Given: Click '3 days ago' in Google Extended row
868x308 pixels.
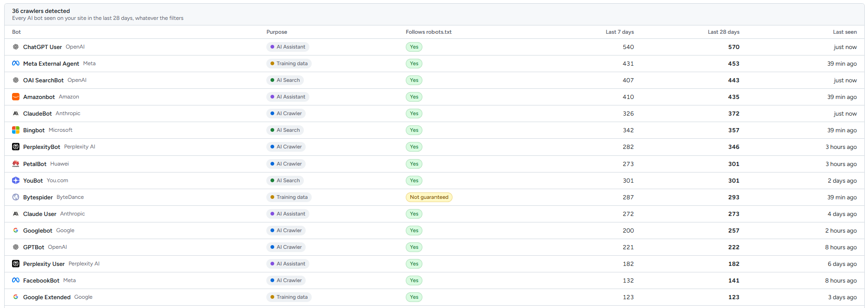Looking at the screenshot, I should (x=842, y=297).
